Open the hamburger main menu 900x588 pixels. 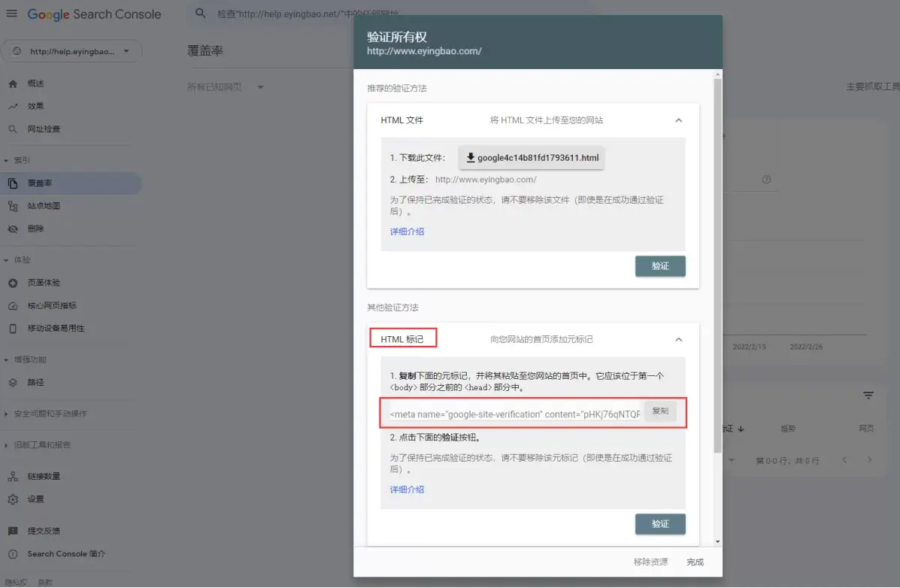[12, 14]
